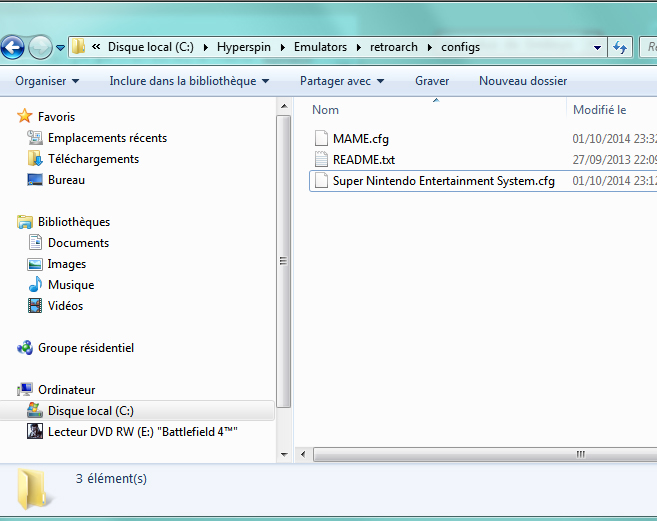Click the search field beside address bar
This screenshot has width=657, height=521.
[x=648, y=47]
